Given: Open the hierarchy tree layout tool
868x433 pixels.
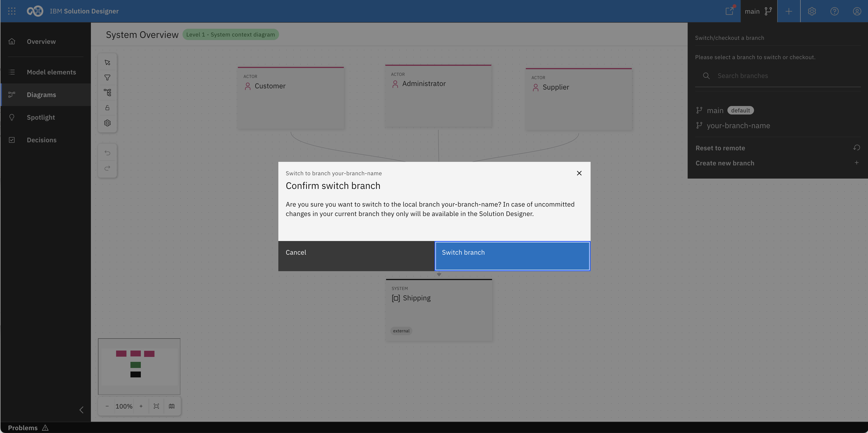Looking at the screenshot, I should tap(107, 93).
